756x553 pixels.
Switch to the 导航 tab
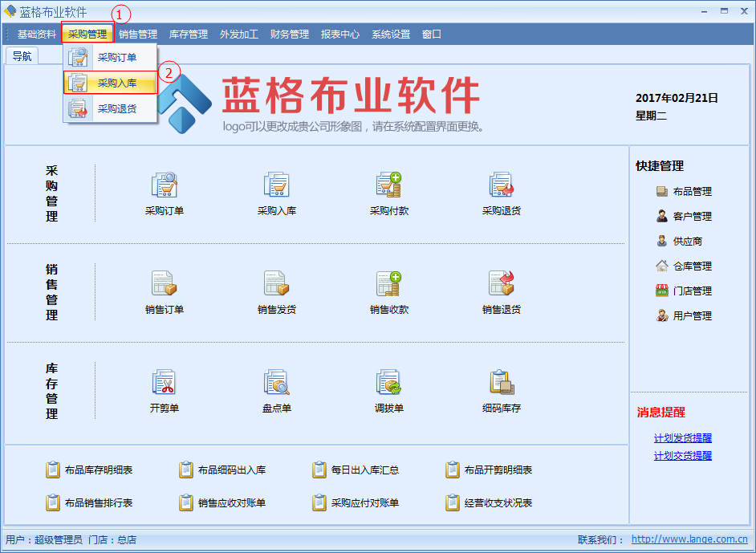coord(22,56)
